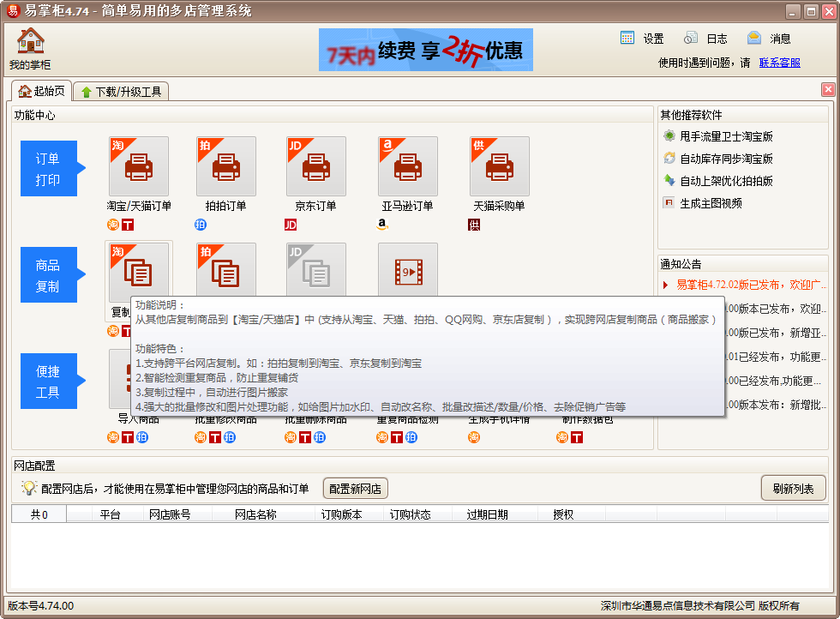Open the video film-strip tool icon
The height and width of the screenshot is (619, 840).
click(408, 270)
